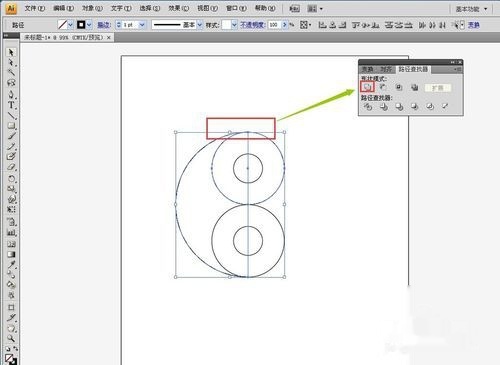This screenshot has height=365, width=500.
Task: Select the Live Paint Bucket tool
Action: click(11, 285)
